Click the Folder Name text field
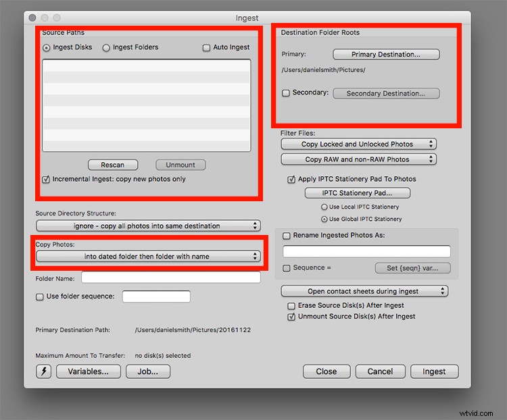507x420 pixels. coord(171,278)
